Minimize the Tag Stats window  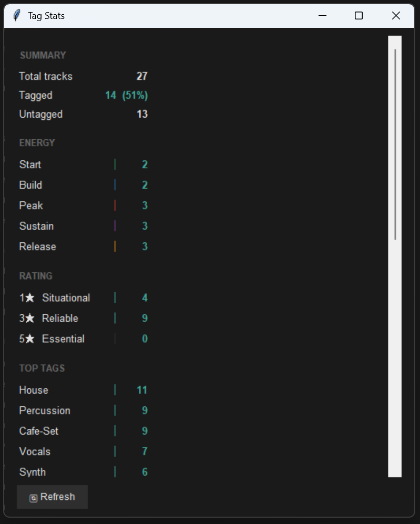322,15
